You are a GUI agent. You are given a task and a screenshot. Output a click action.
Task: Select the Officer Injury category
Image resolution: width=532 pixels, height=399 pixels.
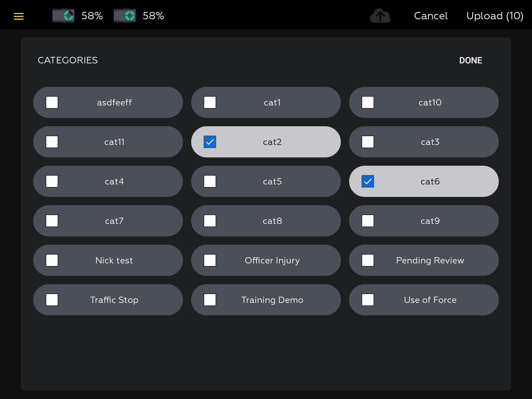click(x=209, y=260)
